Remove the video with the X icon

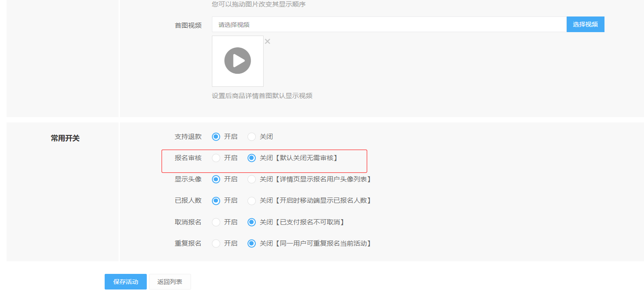(268, 41)
